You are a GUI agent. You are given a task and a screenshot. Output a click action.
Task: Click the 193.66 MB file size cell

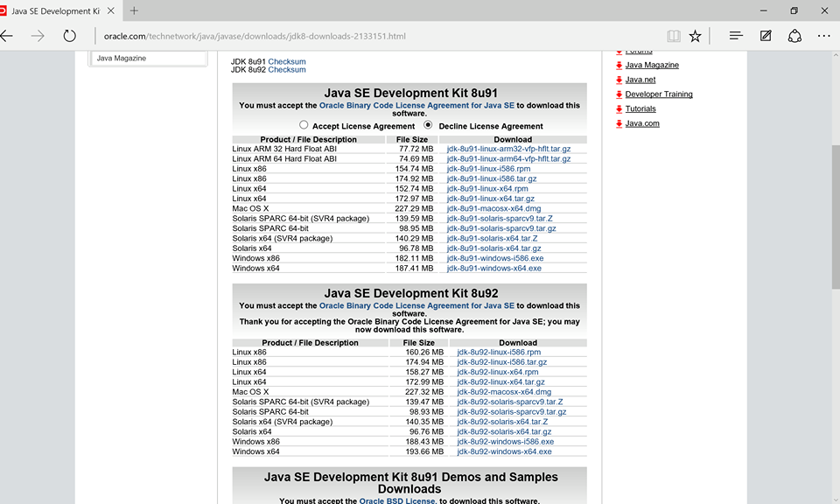419,451
